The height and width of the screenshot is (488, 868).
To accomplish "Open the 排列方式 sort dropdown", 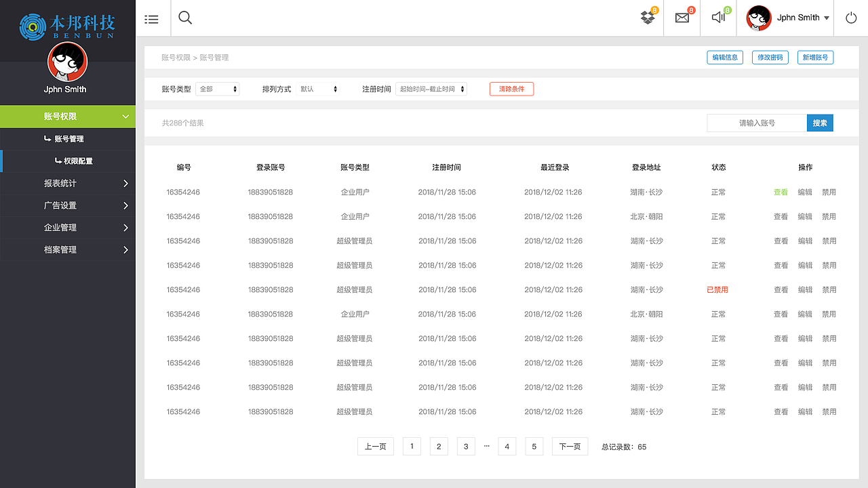I will click(319, 89).
